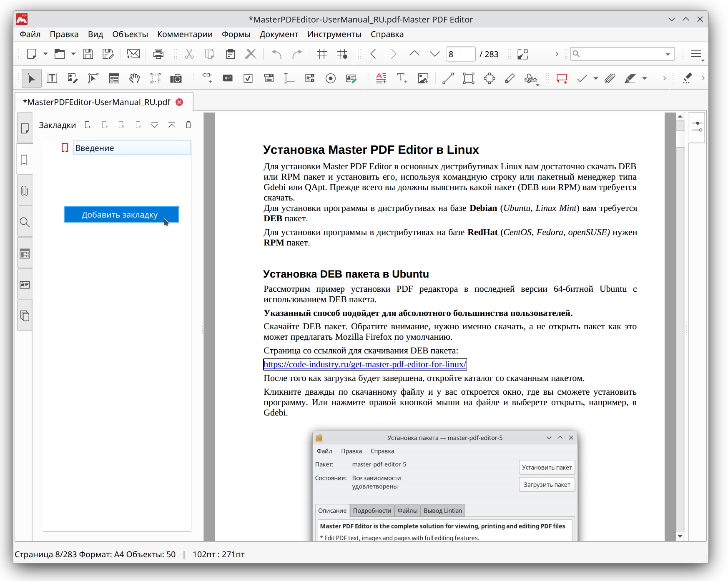Expand the hidden zoom toolbar overflow chevron

(x=557, y=54)
